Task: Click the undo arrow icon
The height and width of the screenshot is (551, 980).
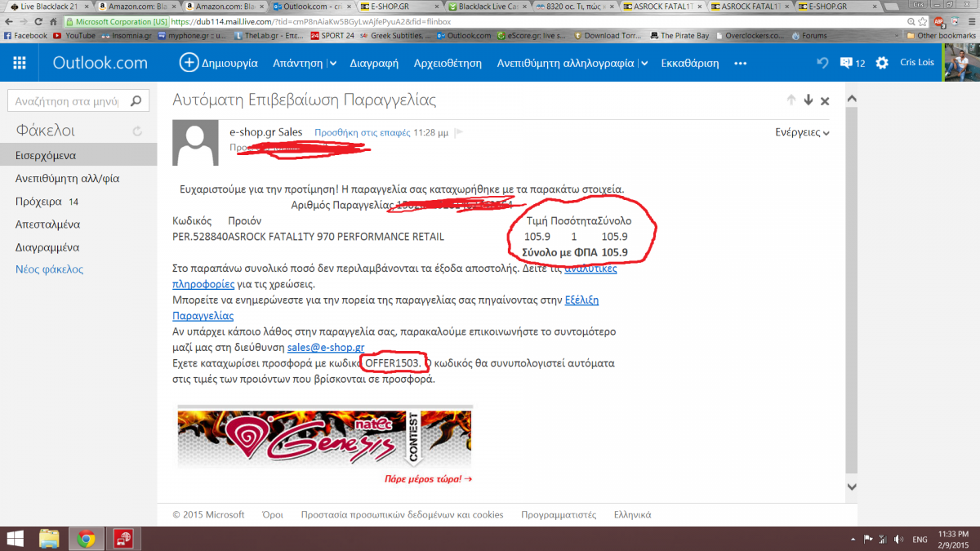Action: (822, 63)
